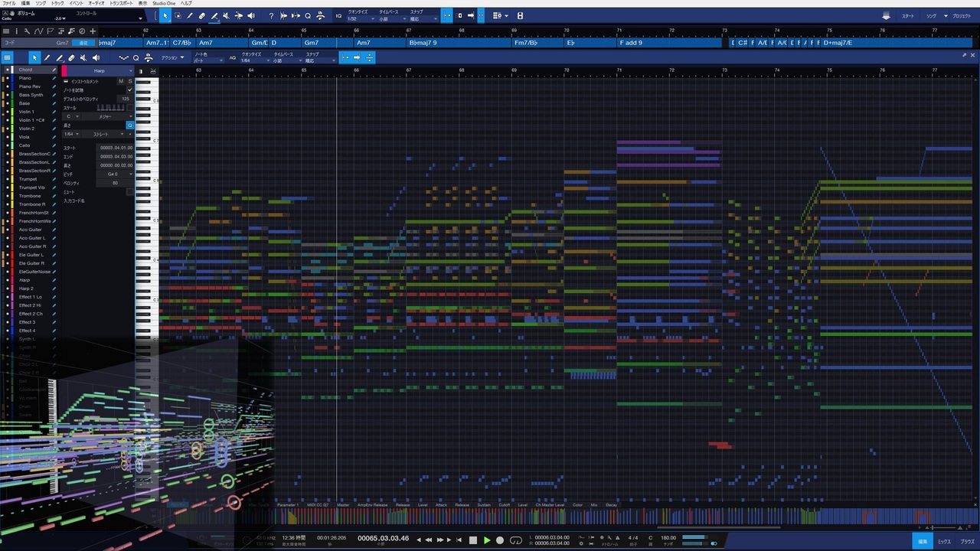Toggle the loop button in transport
This screenshot has width=980, height=551.
click(x=516, y=540)
